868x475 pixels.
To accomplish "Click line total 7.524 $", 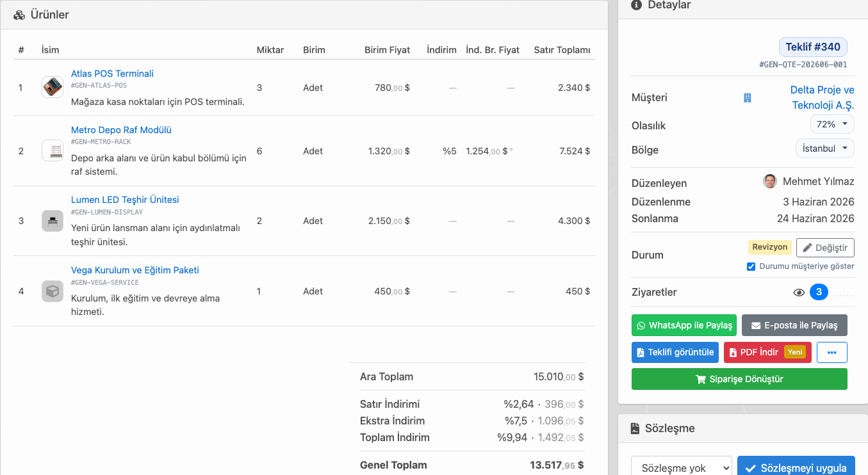I will click(x=575, y=151).
